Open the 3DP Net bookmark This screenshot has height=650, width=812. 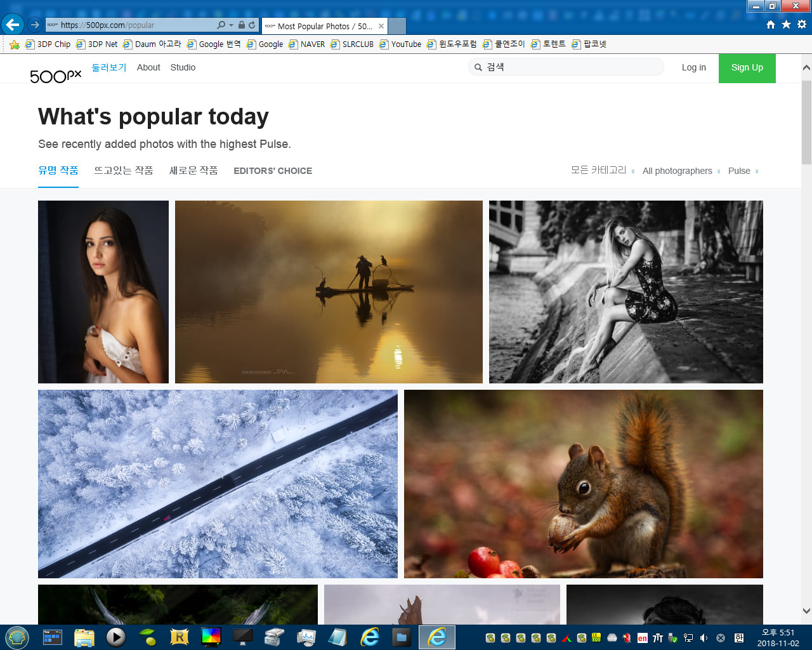click(96, 44)
